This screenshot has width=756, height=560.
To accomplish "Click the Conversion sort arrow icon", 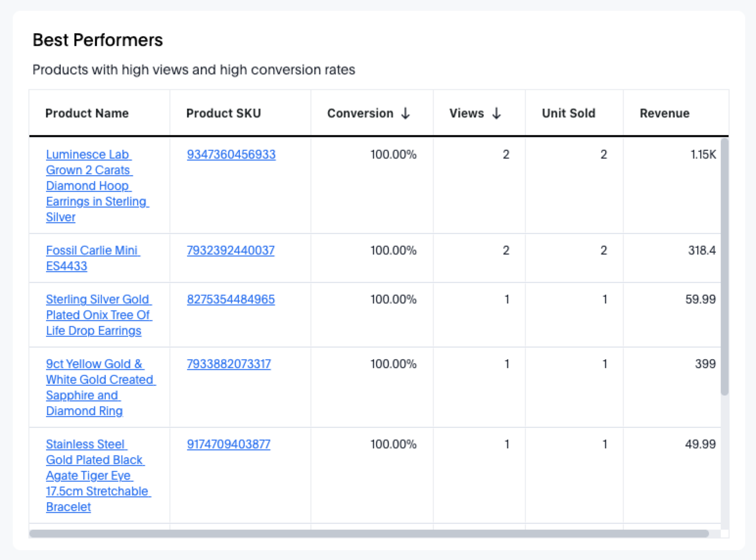I will click(x=405, y=114).
